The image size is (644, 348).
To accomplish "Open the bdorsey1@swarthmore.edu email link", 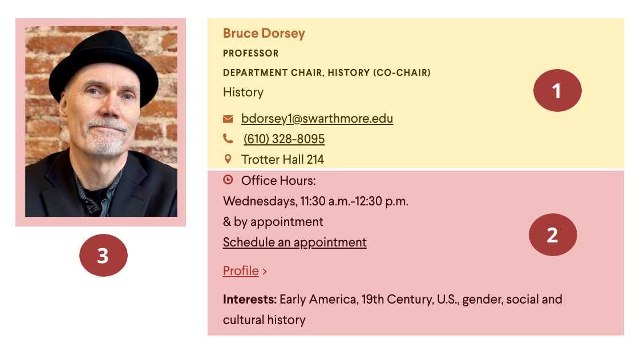I will (317, 118).
